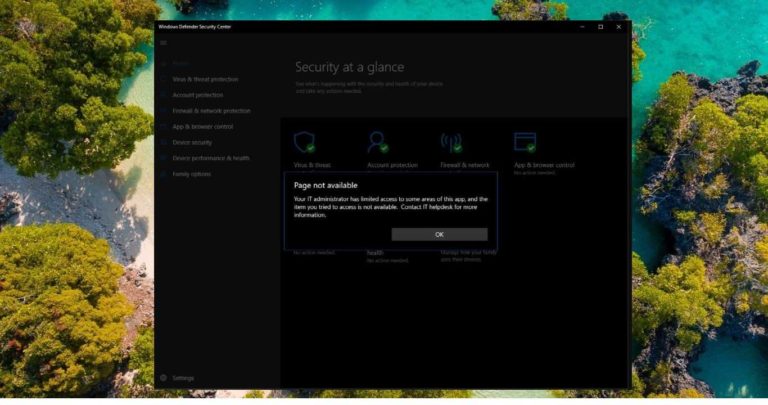Select Virus & threat protection in the sidebar
The width and height of the screenshot is (768, 405).
click(x=205, y=79)
